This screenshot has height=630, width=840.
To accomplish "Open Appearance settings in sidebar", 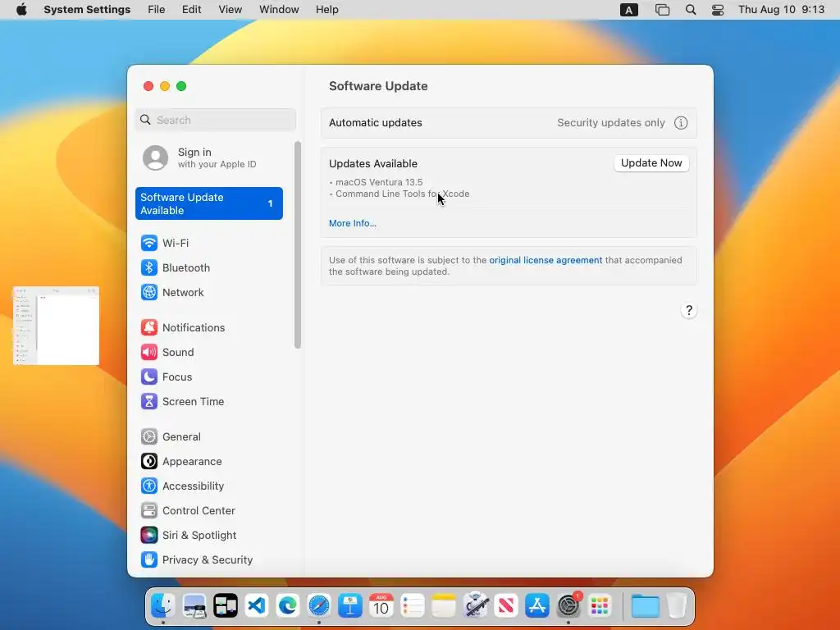I will click(x=209, y=462).
